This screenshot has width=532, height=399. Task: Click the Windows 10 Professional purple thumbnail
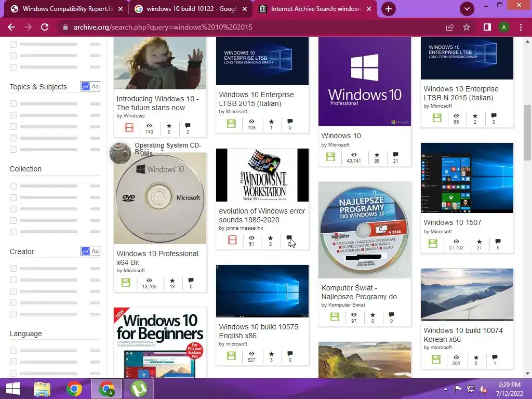(365, 82)
